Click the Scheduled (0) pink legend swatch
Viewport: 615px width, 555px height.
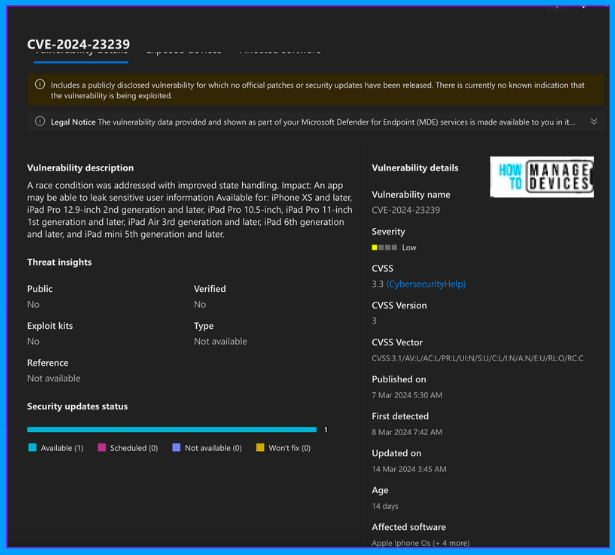point(102,448)
